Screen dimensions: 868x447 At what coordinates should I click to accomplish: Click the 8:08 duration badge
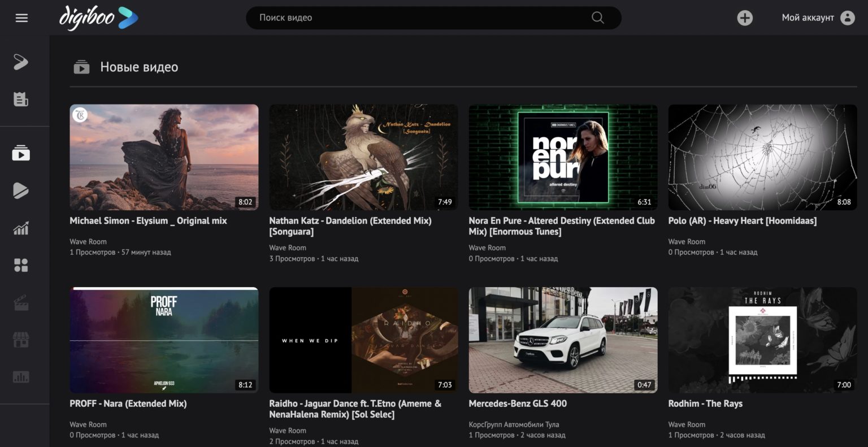coord(844,202)
